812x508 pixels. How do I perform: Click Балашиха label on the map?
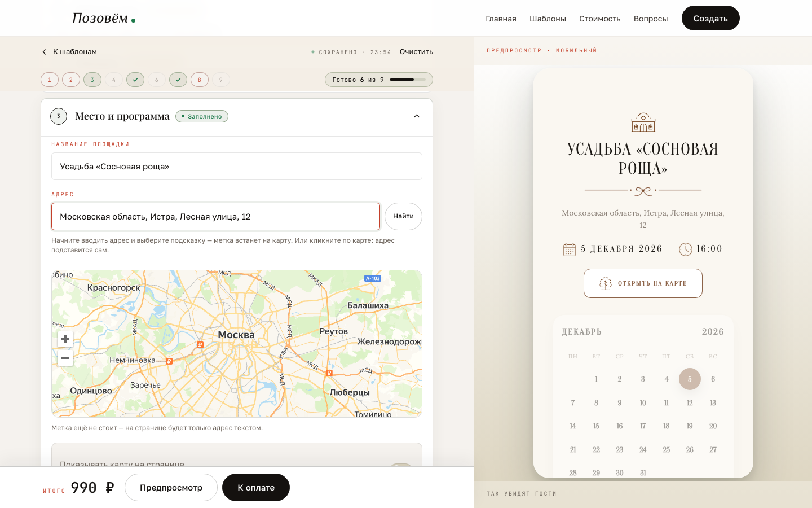[368, 305]
